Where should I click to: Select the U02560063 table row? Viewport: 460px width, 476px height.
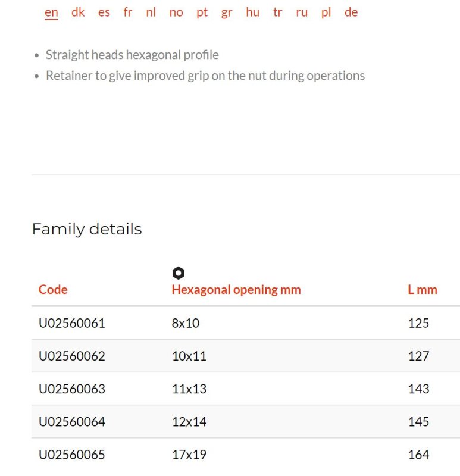pyautogui.click(x=246, y=389)
